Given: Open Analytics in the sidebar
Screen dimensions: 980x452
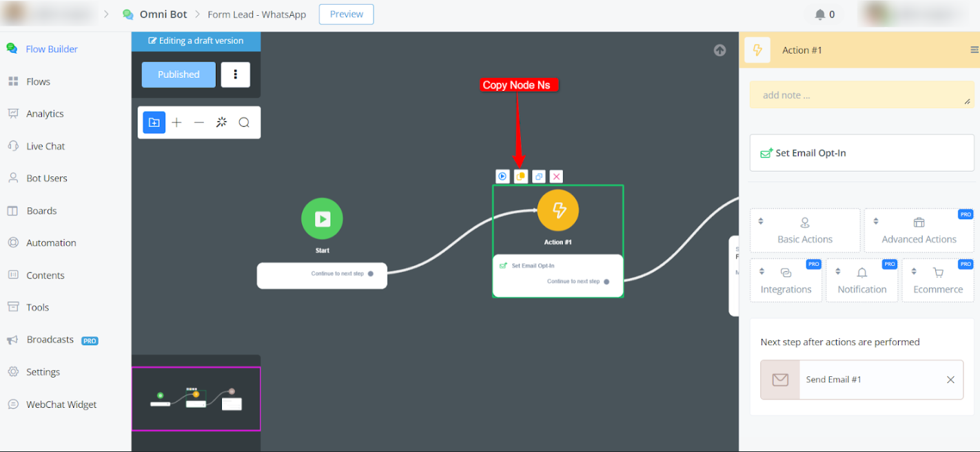Looking at the screenshot, I should pos(45,114).
